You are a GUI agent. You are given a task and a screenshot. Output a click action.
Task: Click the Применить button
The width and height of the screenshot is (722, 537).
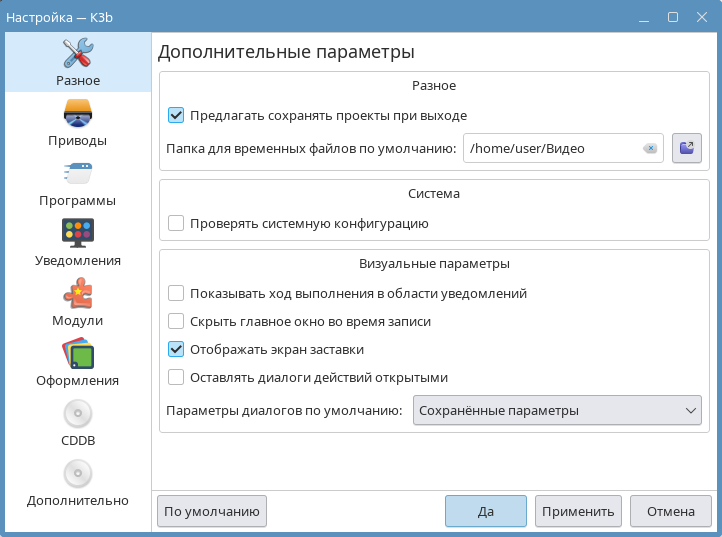(x=578, y=511)
